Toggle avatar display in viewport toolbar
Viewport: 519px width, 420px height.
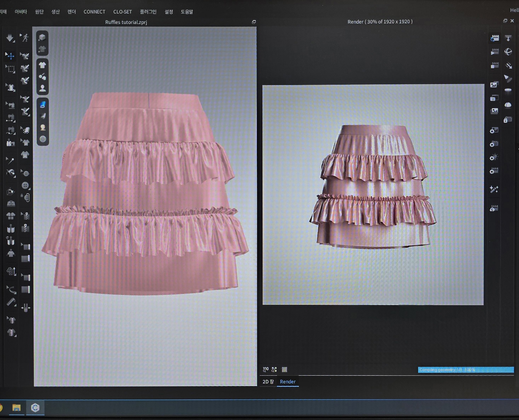click(42, 88)
